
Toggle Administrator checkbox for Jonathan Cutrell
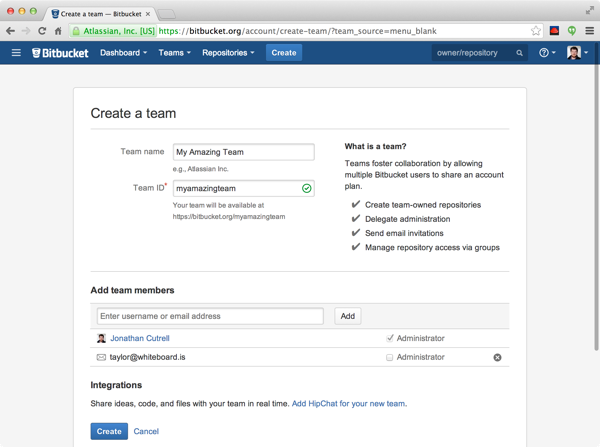[390, 339]
